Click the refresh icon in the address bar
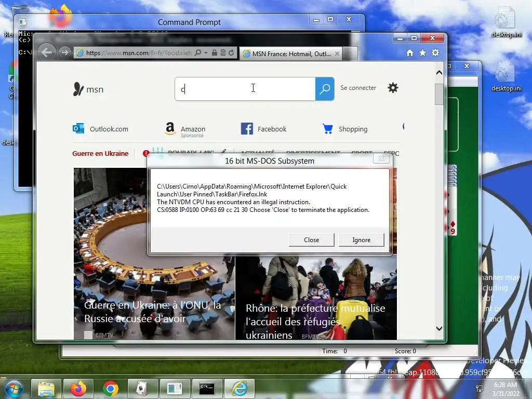 point(231,52)
